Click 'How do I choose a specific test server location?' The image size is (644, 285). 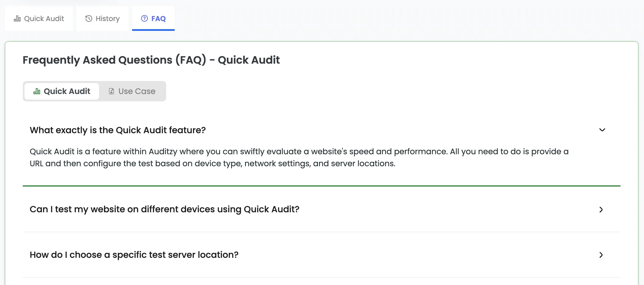[134, 255]
